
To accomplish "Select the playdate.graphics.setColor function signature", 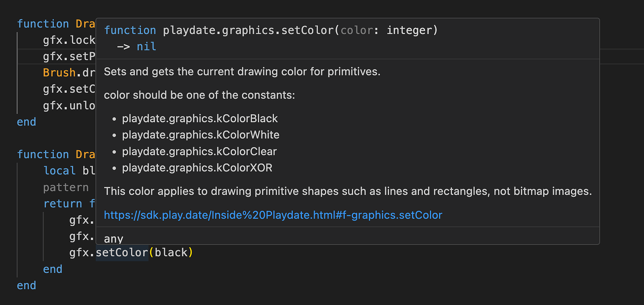I will (271, 30).
